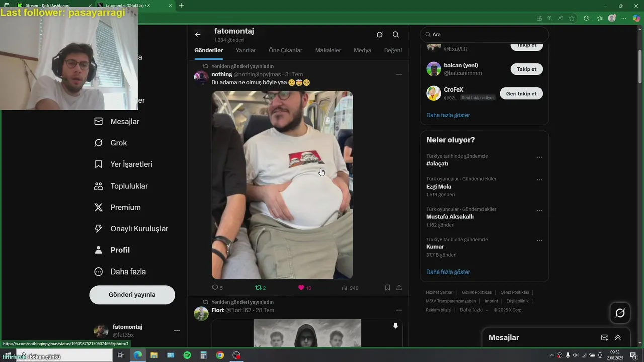Viewport: 644px width, 362px height.
Task: Expand footer Daha fazla links
Action: [474, 310]
